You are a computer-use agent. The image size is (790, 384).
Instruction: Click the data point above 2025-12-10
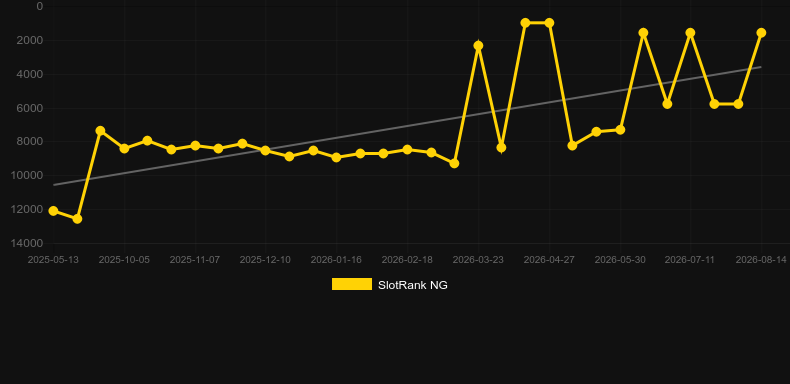[x=266, y=150]
